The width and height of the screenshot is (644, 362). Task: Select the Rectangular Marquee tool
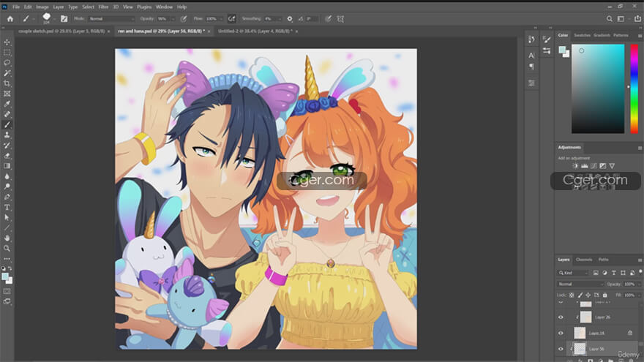point(7,53)
